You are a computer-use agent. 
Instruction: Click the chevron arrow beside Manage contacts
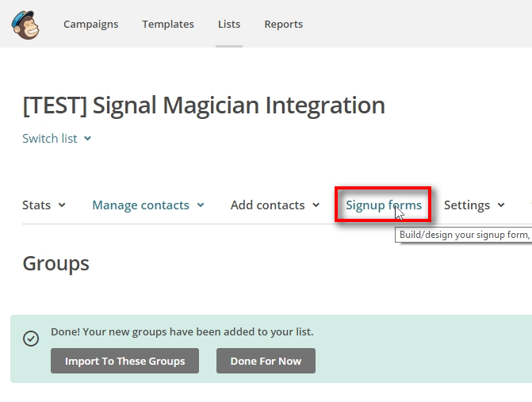pyautogui.click(x=201, y=205)
